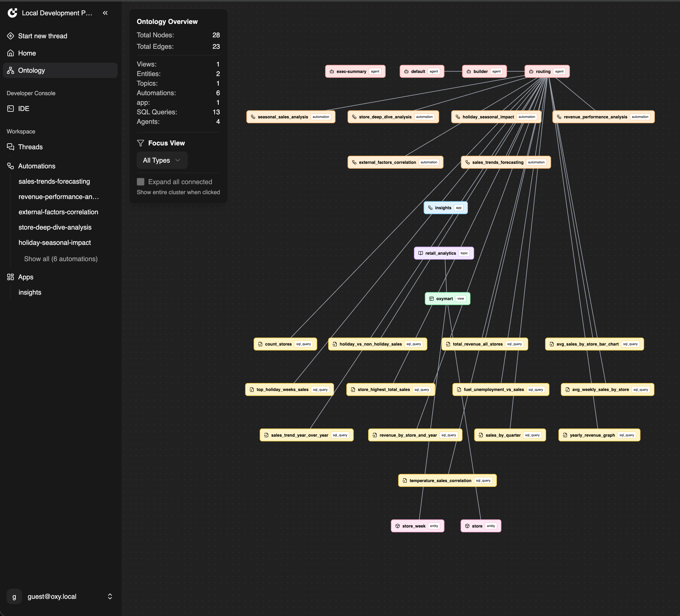680x616 pixels.
Task: Open the sales-trends-forecasting automation link
Action: (x=54, y=181)
